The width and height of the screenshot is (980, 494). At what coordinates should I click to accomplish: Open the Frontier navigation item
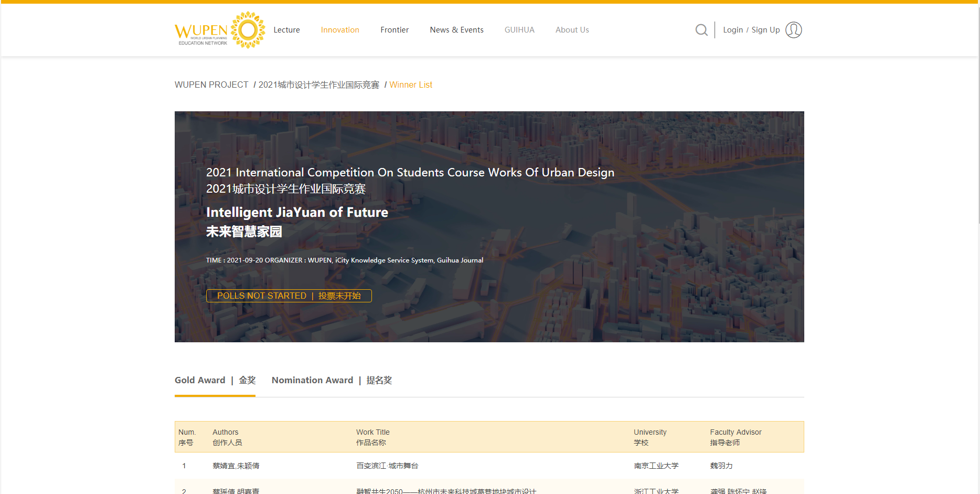point(394,30)
